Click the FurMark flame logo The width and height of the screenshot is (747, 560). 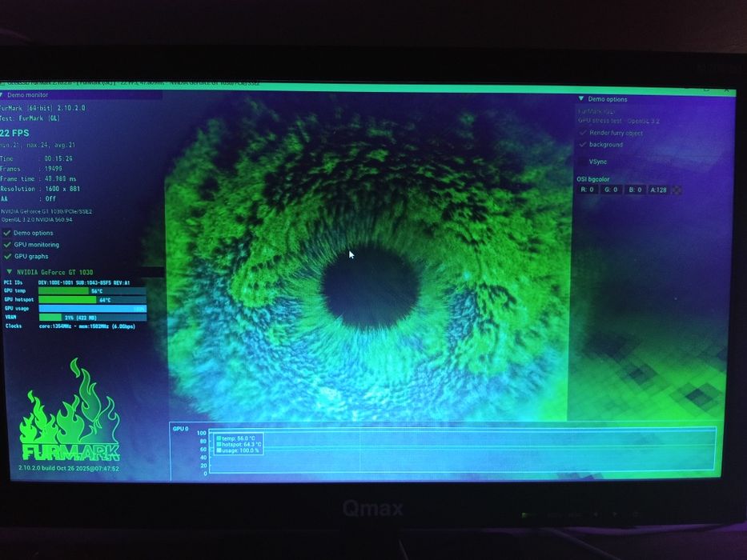pyautogui.click(x=70, y=411)
